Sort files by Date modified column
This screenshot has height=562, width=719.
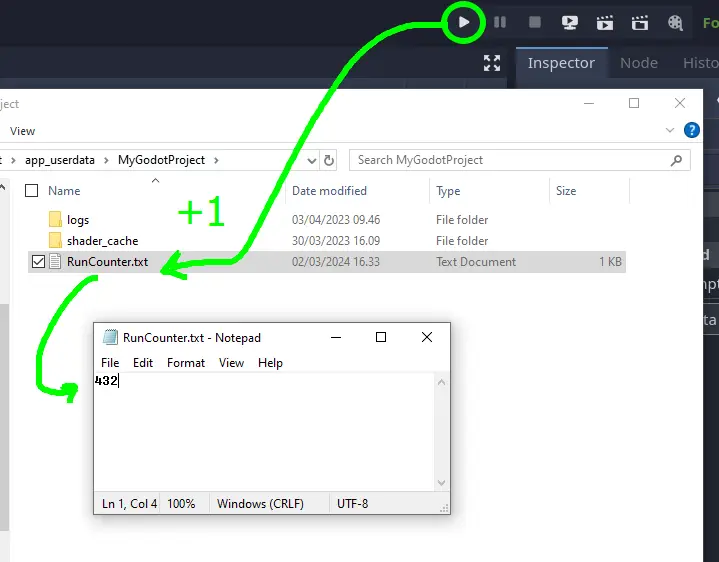329,191
